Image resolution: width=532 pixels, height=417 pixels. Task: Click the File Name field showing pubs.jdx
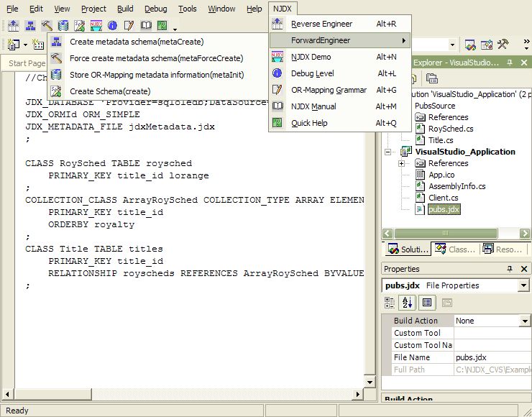[x=492, y=357]
